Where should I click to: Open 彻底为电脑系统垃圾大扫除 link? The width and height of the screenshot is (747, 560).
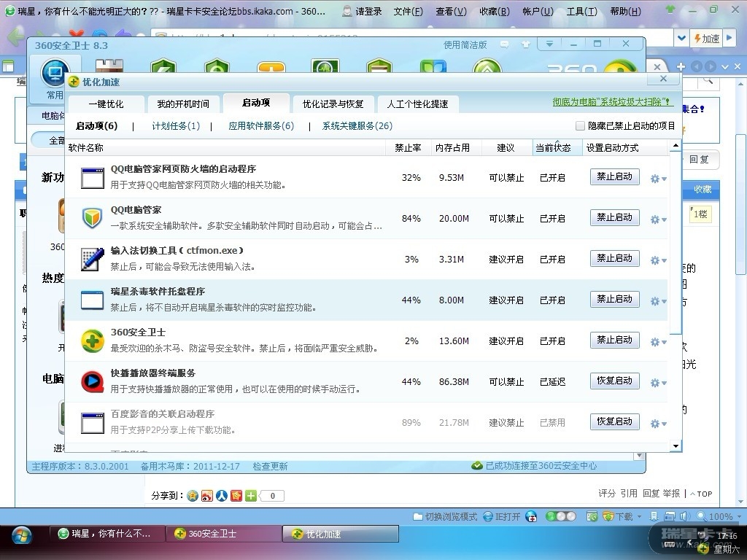coord(607,103)
